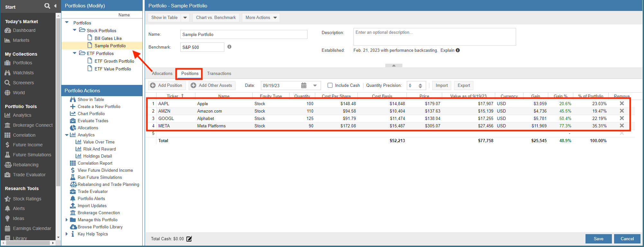Save the portfolio changes

pos(598,239)
